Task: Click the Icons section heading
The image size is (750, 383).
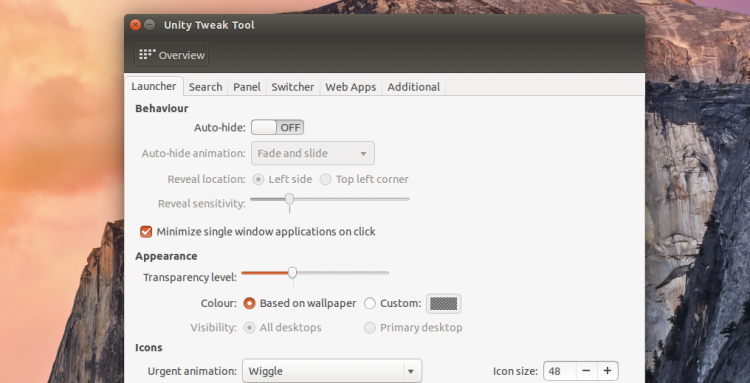Action: [x=149, y=348]
